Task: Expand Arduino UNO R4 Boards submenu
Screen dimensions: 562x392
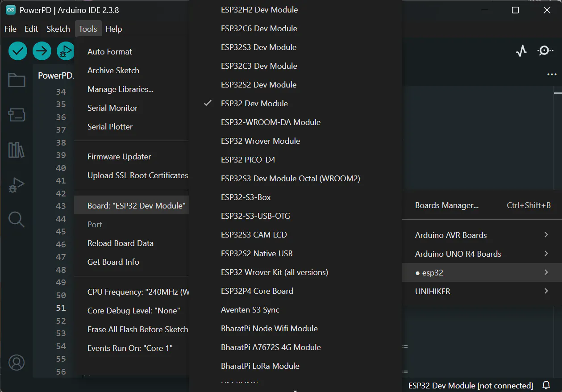Action: point(482,254)
